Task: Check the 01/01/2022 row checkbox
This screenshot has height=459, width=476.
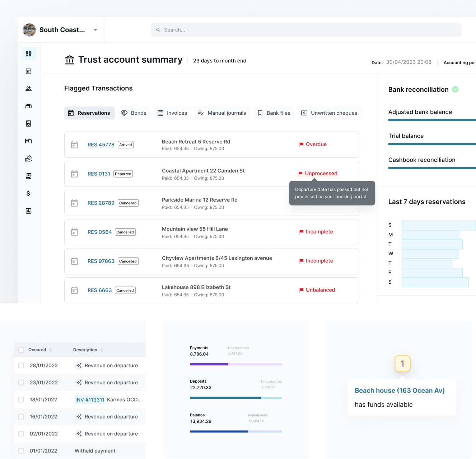Action: tap(21, 451)
